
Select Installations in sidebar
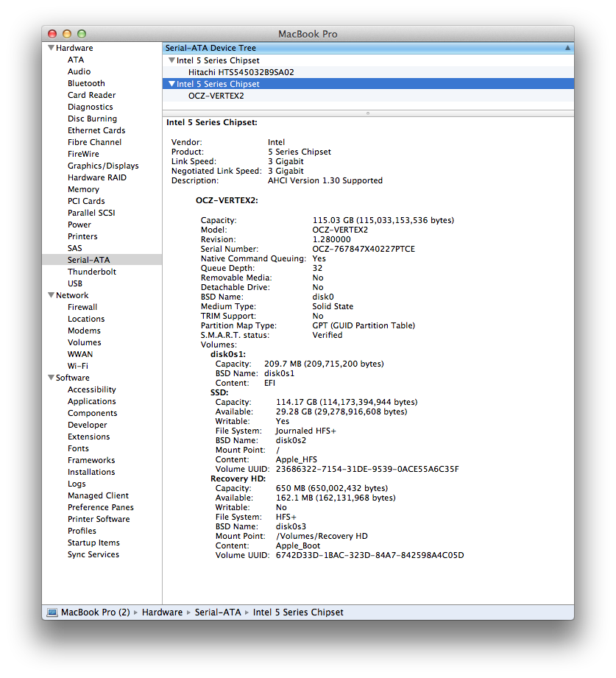click(91, 472)
